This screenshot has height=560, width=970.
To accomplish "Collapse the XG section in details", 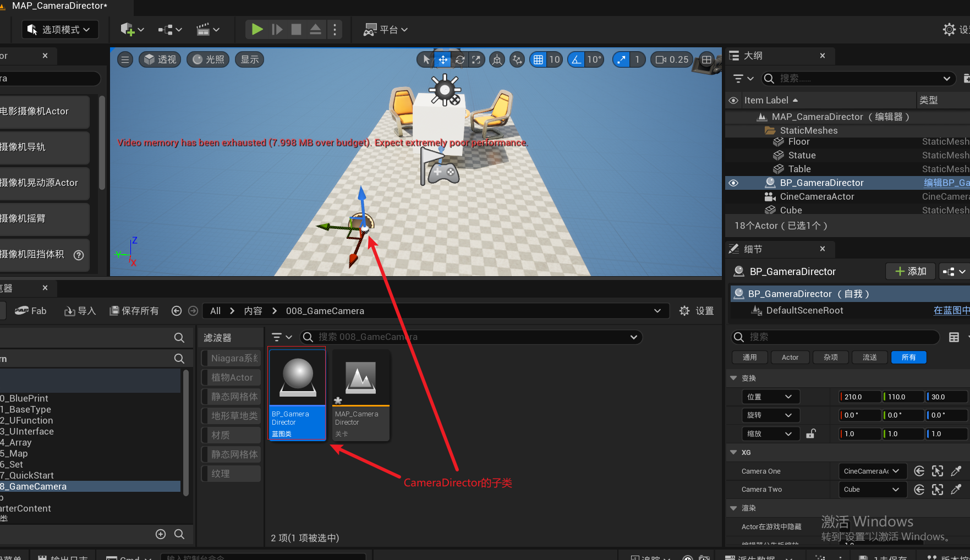I will point(733,452).
